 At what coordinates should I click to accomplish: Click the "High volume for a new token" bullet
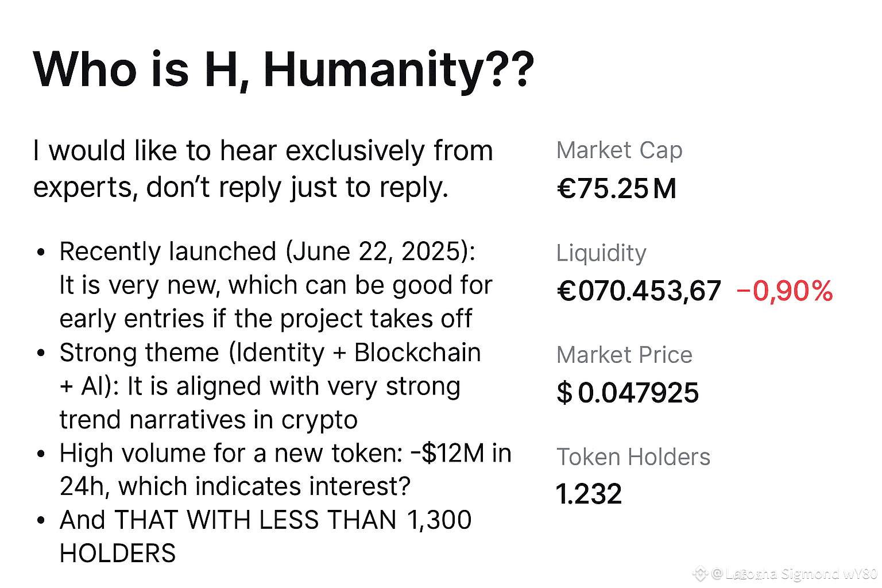(285, 453)
